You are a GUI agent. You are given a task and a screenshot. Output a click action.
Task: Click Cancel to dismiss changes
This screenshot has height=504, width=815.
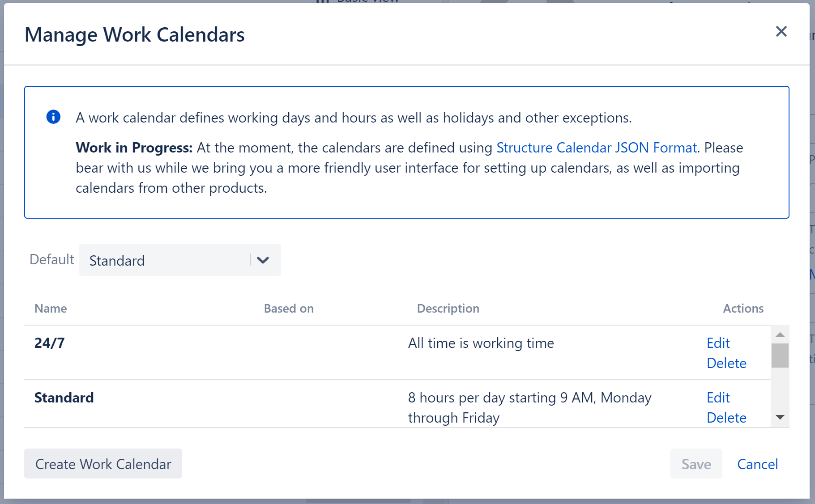click(x=757, y=464)
